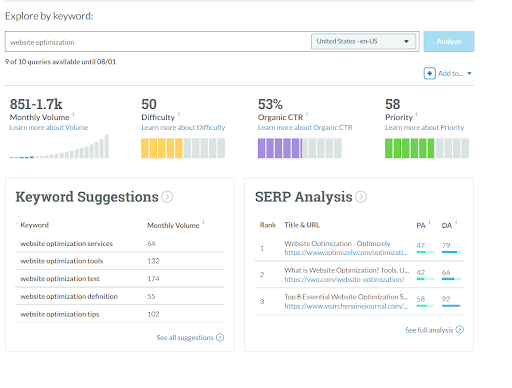Click the plus icon beside Add to
The width and height of the screenshot is (512, 388).
429,73
